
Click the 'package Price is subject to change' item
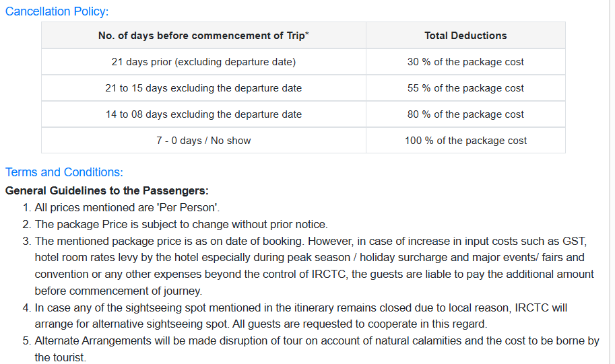181,225
